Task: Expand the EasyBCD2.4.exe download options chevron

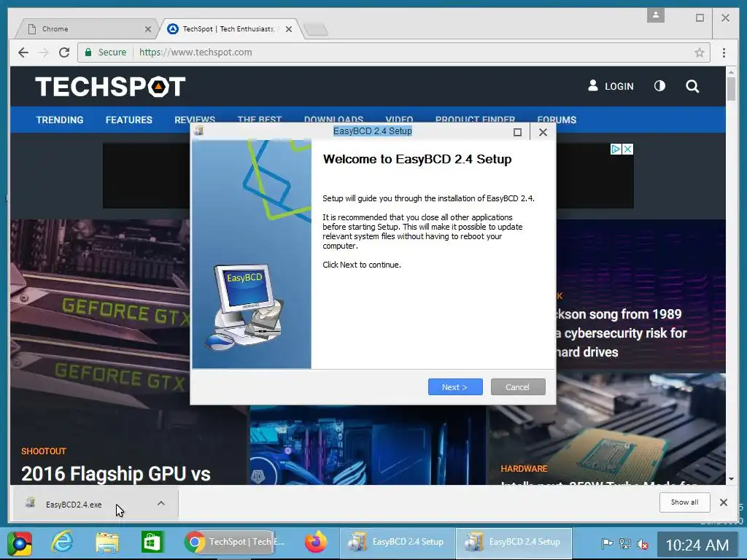Action: pos(161,503)
